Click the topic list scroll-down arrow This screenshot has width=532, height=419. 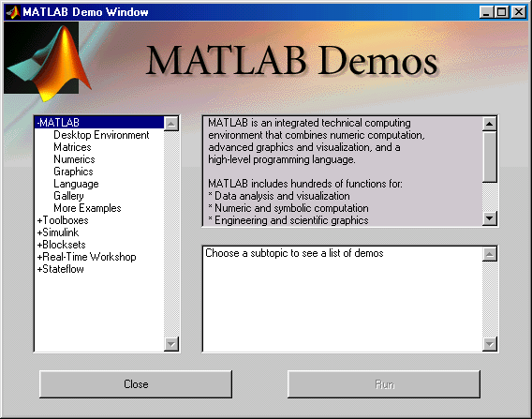point(171,344)
